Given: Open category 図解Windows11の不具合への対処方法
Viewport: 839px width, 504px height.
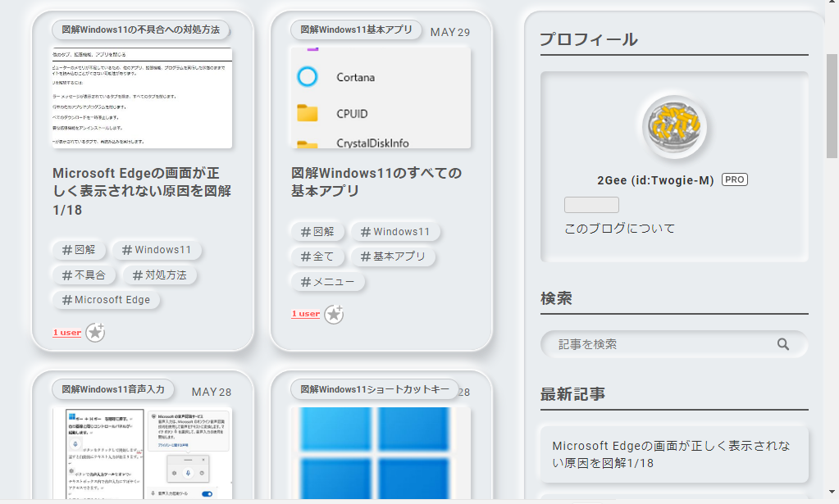Looking at the screenshot, I should 140,30.
